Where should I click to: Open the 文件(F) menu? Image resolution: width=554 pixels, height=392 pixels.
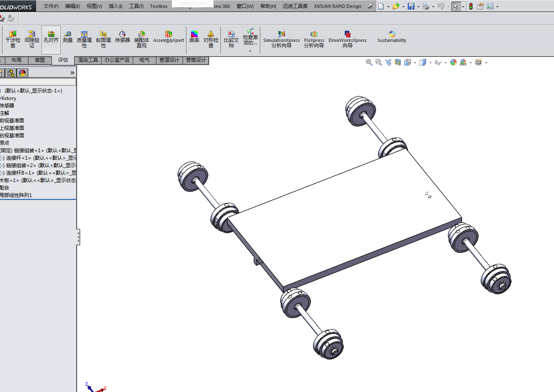coord(51,6)
